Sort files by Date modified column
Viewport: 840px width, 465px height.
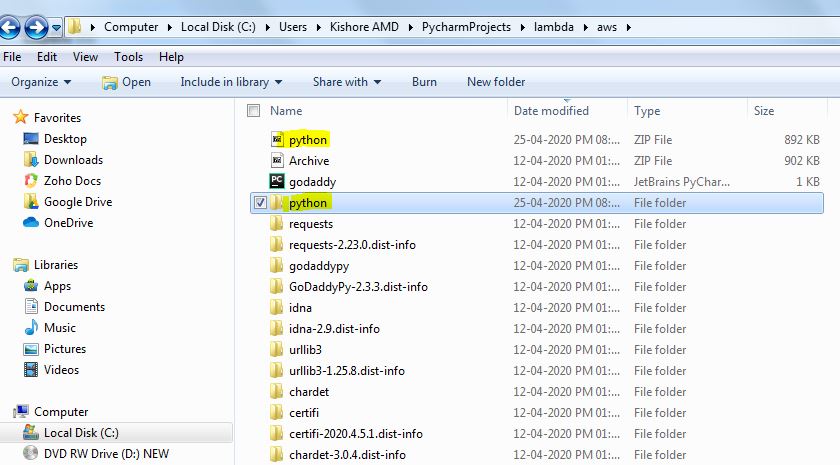point(551,111)
